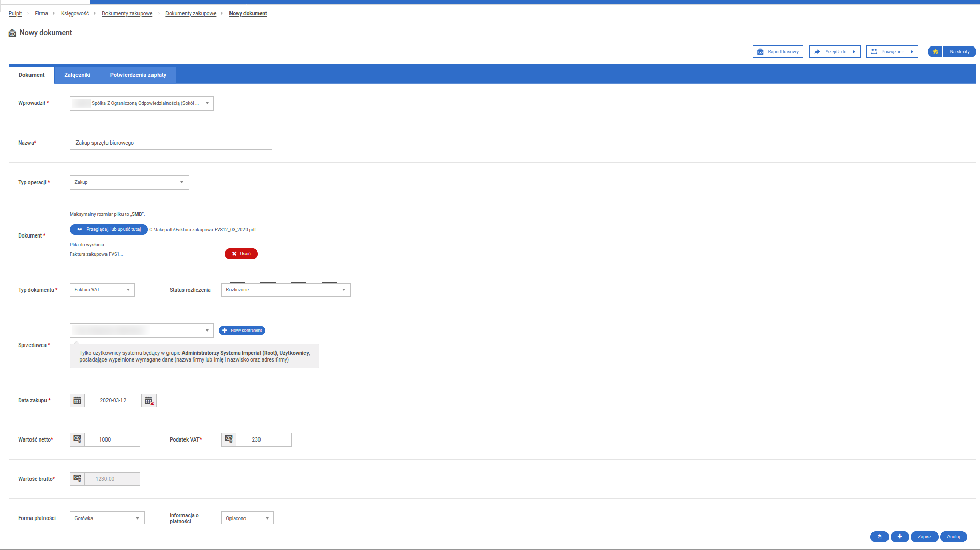This screenshot has width=980, height=550.
Task: Remove the uploaded file with Usuń
Action: point(241,254)
